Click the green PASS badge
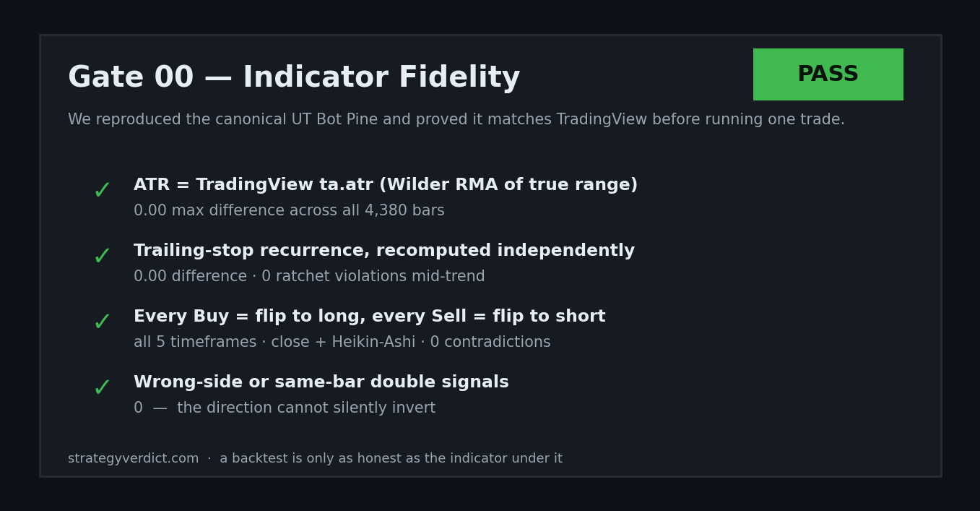Screen dimensions: 980x511 click(x=828, y=74)
